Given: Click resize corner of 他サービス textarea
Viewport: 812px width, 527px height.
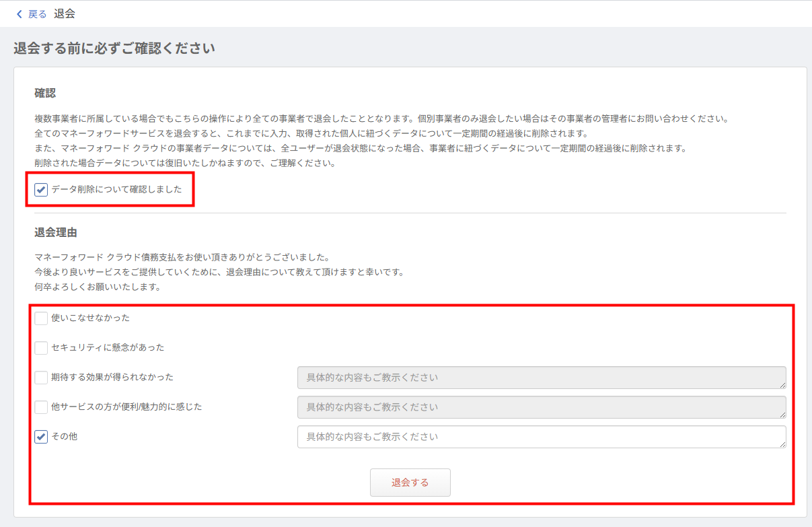Looking at the screenshot, I should click(782, 415).
